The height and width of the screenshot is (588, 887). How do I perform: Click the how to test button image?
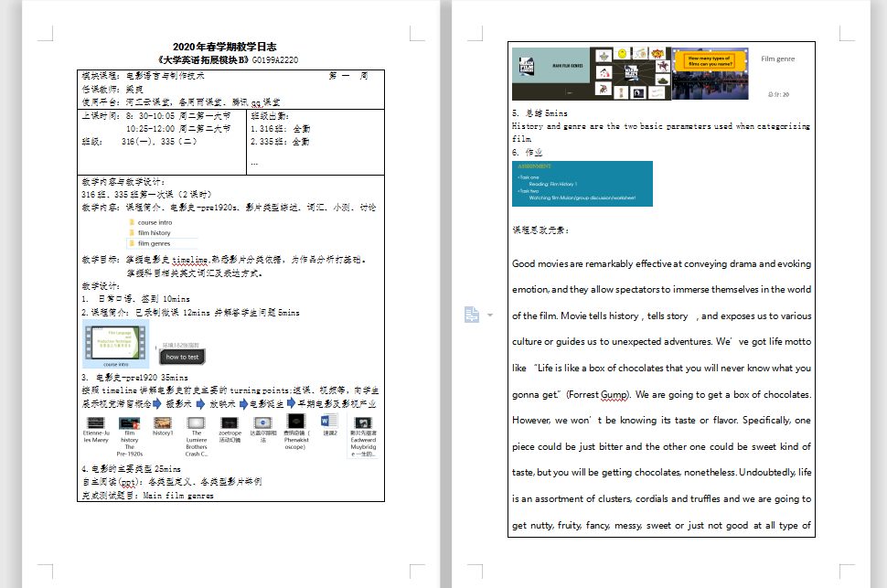coord(182,357)
